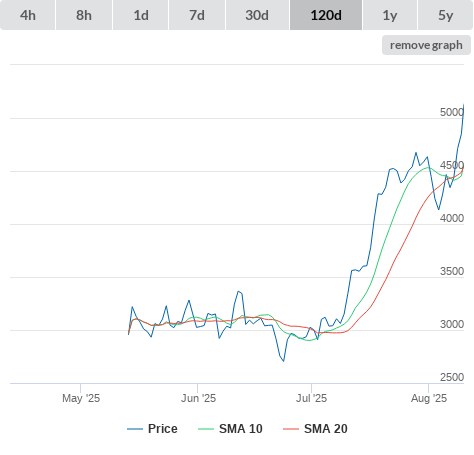Switch to the 1y range

[x=390, y=15]
